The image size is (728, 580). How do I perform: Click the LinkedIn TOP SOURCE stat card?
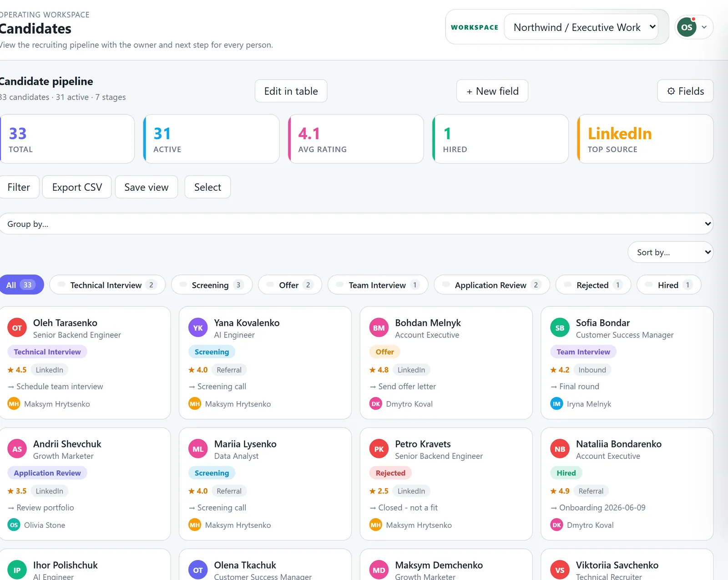[645, 139]
